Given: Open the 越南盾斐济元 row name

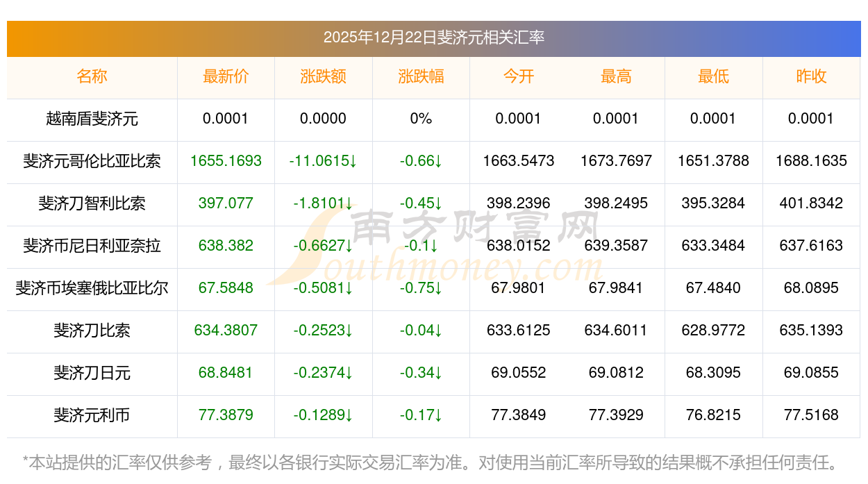Looking at the screenshot, I should pyautogui.click(x=92, y=119).
